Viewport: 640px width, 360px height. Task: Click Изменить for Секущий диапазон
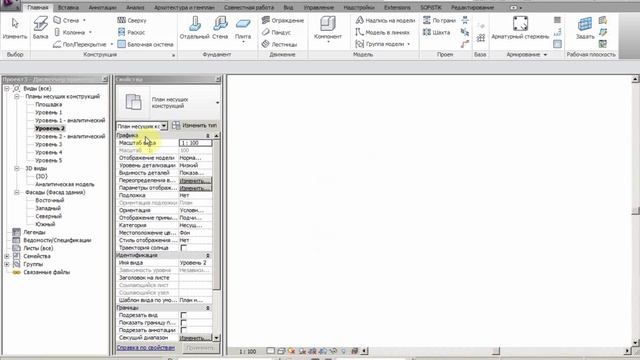click(x=195, y=338)
